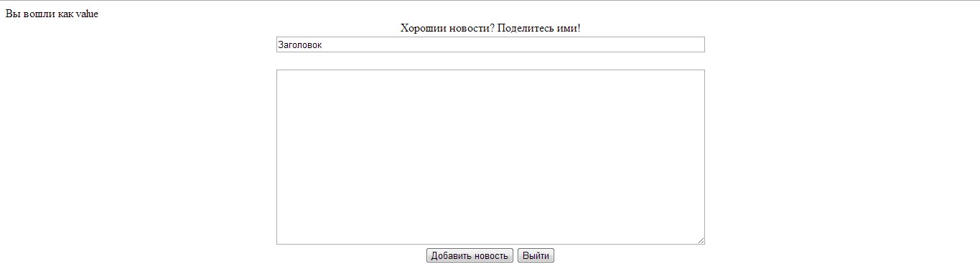Select the username 'value' in the login status
The width and height of the screenshot is (980, 274).
click(87, 14)
